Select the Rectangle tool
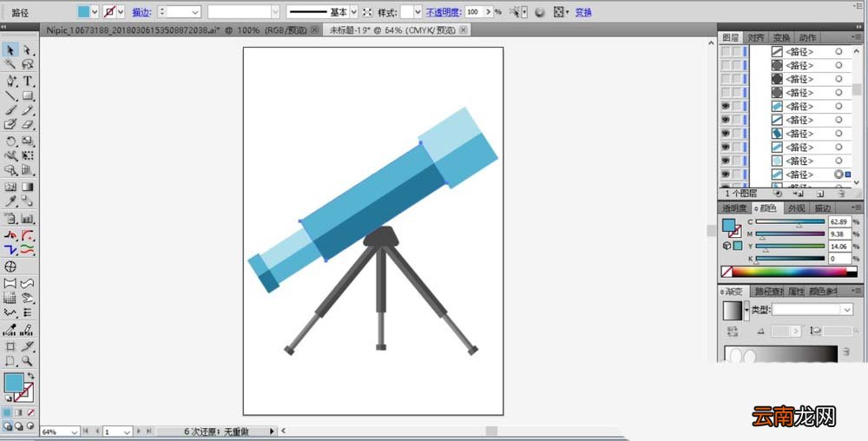 pyautogui.click(x=28, y=95)
